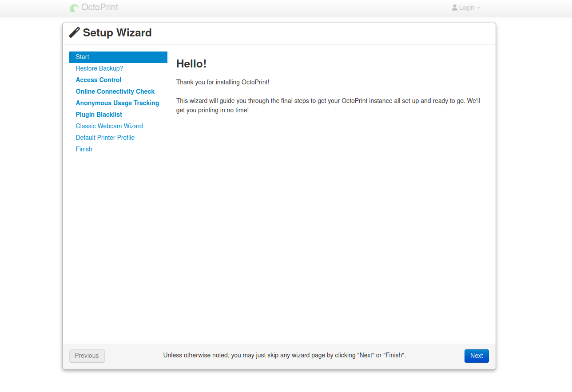The image size is (572, 392).
Task: Click the Setup Wizard title text
Action: (x=117, y=33)
